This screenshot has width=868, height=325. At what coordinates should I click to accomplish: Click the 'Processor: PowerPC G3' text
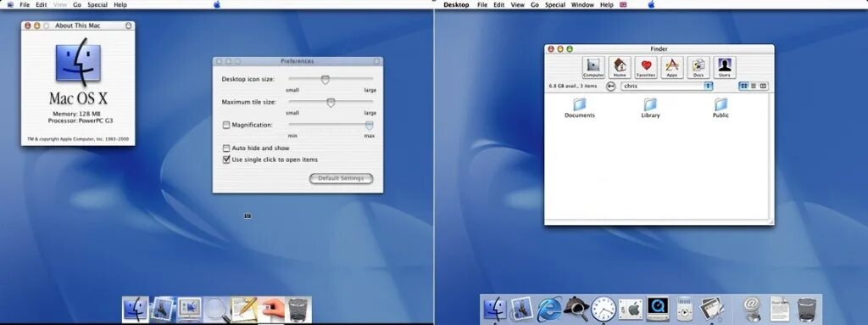tap(81, 120)
